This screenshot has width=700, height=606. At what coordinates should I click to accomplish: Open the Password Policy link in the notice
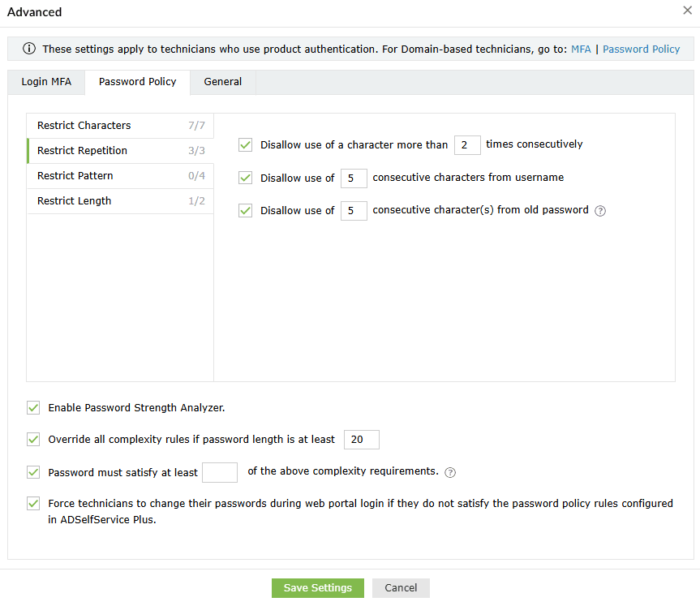click(641, 49)
